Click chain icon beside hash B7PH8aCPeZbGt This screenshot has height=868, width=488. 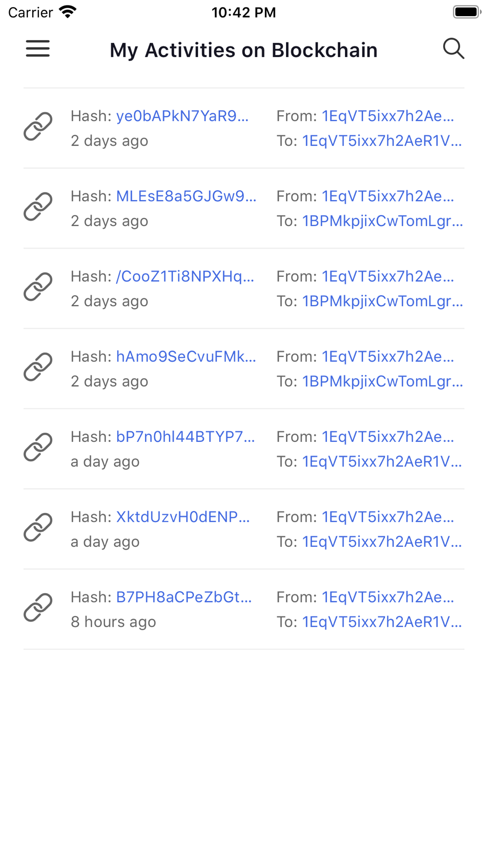click(38, 607)
